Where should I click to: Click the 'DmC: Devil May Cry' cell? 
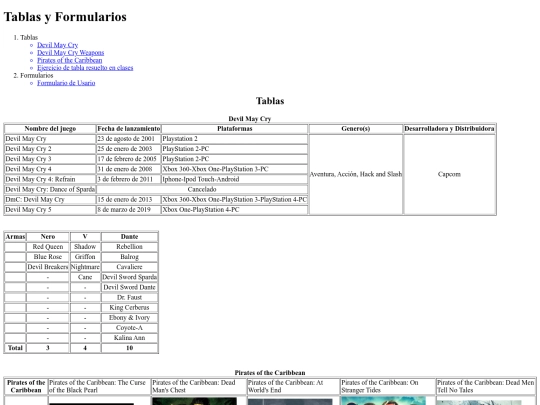[x=50, y=200]
